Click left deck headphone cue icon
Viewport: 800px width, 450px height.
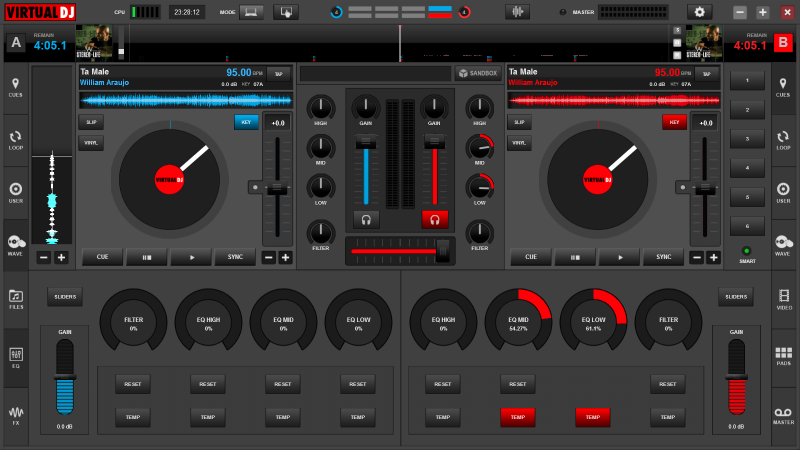pos(366,218)
